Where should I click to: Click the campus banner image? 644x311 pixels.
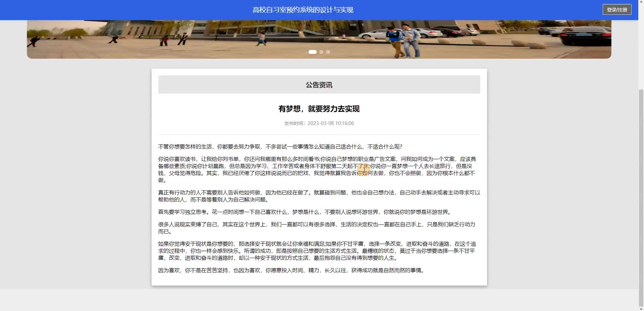pyautogui.click(x=319, y=39)
